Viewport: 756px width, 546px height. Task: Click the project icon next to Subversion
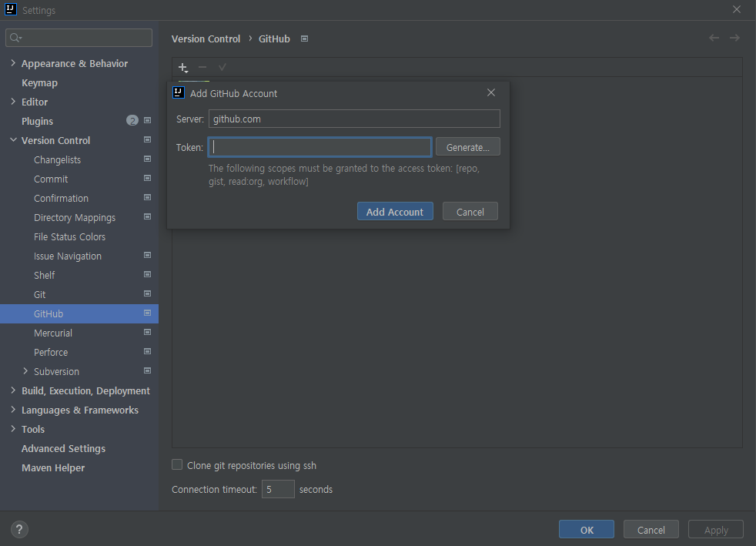coord(148,371)
